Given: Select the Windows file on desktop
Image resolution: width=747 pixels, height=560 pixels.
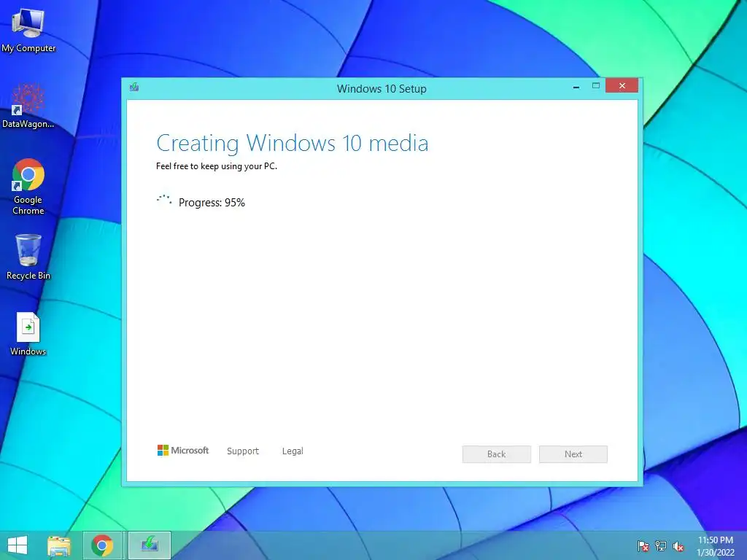Looking at the screenshot, I should point(28,334).
